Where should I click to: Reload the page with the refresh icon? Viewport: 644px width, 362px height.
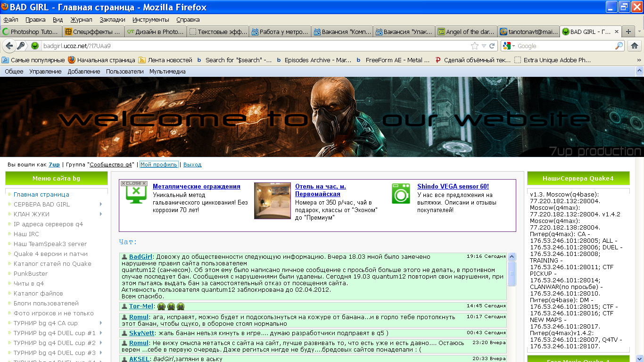pos(492,46)
